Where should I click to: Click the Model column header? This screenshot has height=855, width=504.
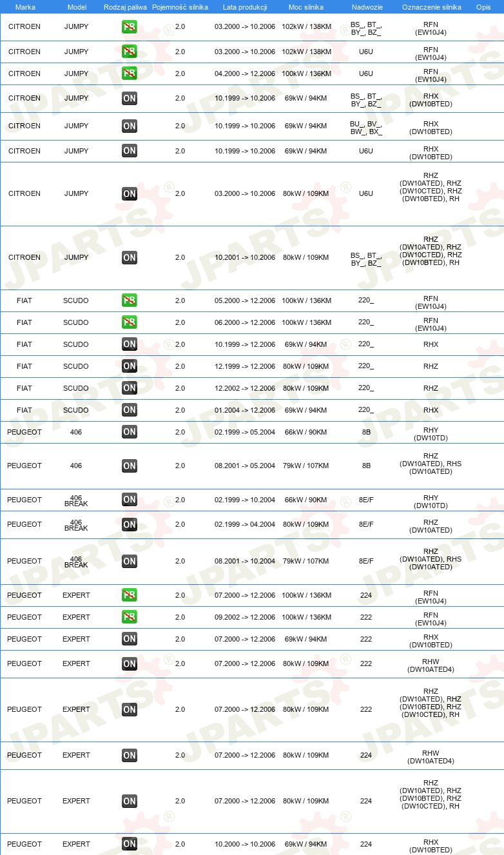pos(76,7)
